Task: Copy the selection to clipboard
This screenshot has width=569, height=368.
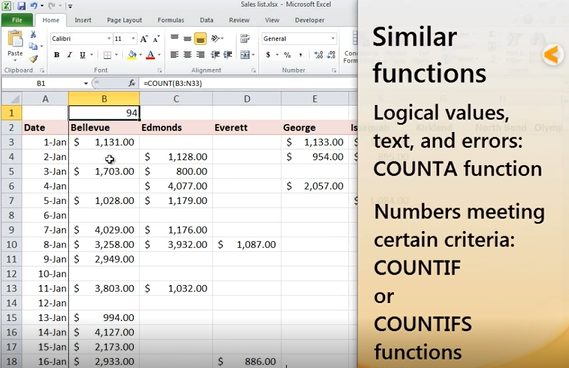Action: coord(33,46)
